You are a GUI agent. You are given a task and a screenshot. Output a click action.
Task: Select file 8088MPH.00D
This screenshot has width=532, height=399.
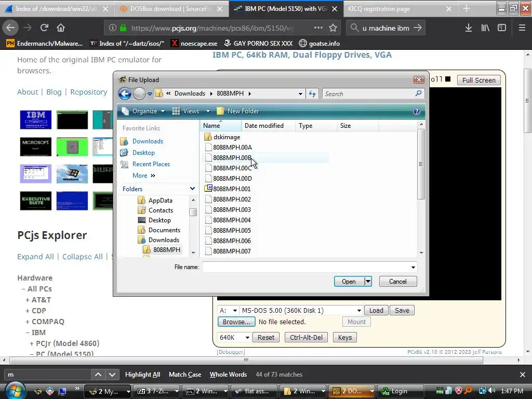tap(232, 179)
